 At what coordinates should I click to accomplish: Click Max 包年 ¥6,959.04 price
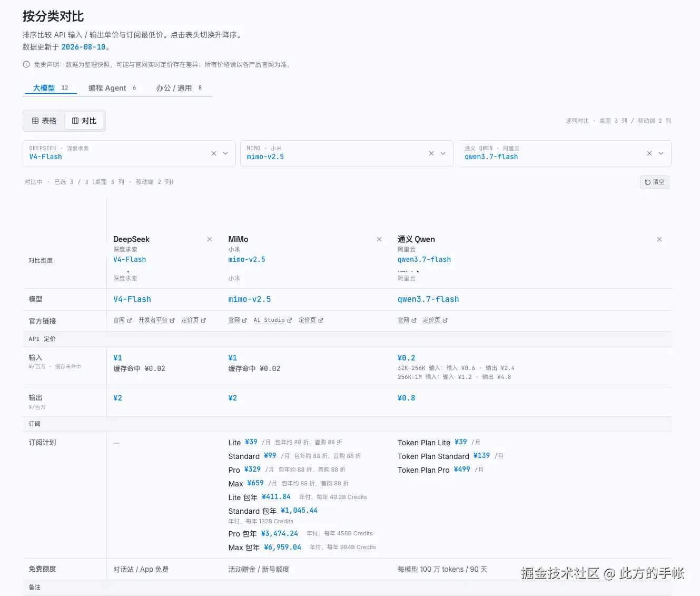tap(283, 547)
